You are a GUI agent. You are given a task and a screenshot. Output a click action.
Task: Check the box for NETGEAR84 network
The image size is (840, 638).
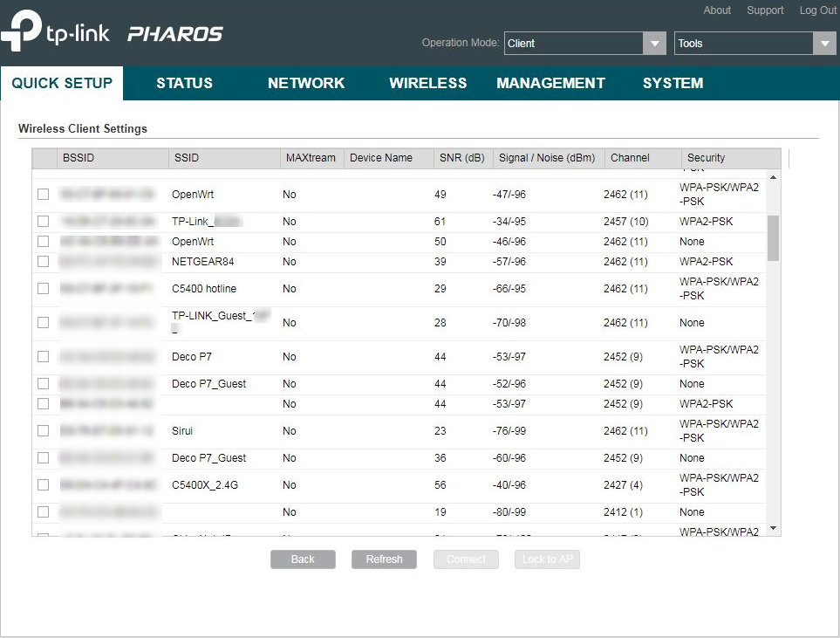pyautogui.click(x=43, y=262)
